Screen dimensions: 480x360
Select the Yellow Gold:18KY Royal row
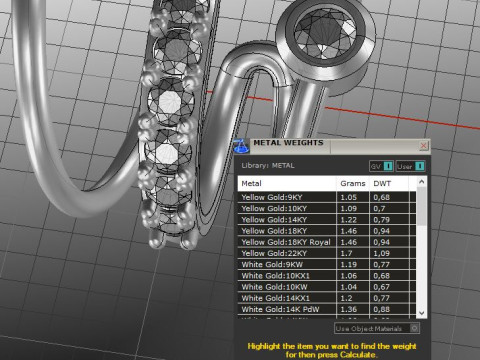point(327,242)
